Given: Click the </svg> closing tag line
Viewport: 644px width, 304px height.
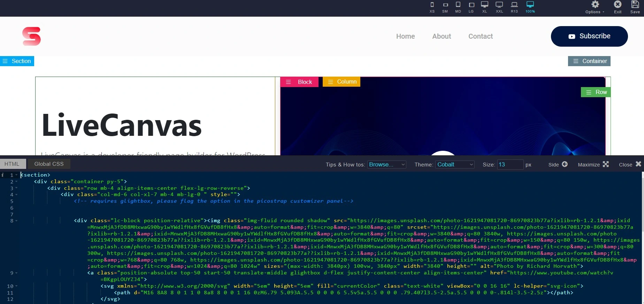Looking at the screenshot, I should 110,299.
